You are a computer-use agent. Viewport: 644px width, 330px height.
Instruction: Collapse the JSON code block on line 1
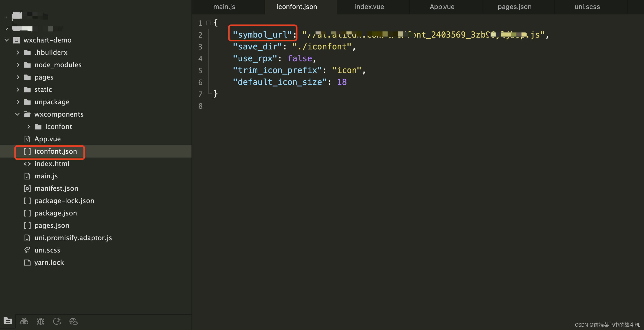[208, 23]
